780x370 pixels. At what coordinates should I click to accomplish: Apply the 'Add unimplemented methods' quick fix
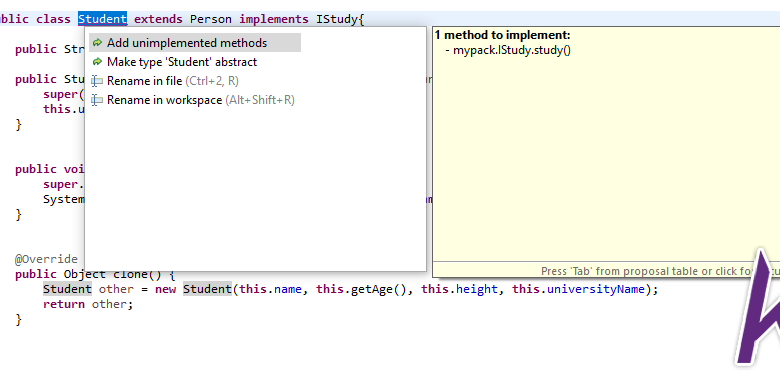pos(195,43)
